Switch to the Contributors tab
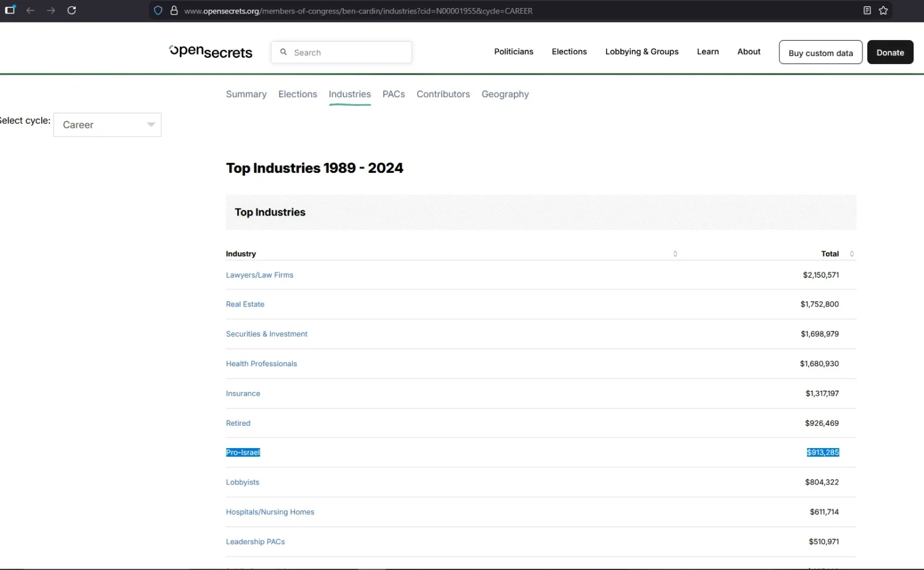The width and height of the screenshot is (924, 570). pyautogui.click(x=444, y=94)
